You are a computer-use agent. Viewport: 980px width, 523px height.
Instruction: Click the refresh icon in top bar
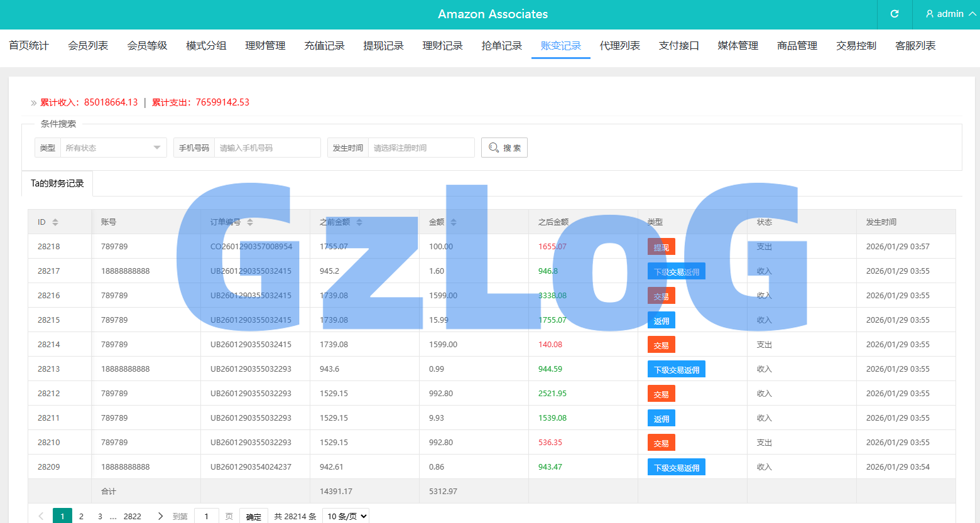(895, 14)
